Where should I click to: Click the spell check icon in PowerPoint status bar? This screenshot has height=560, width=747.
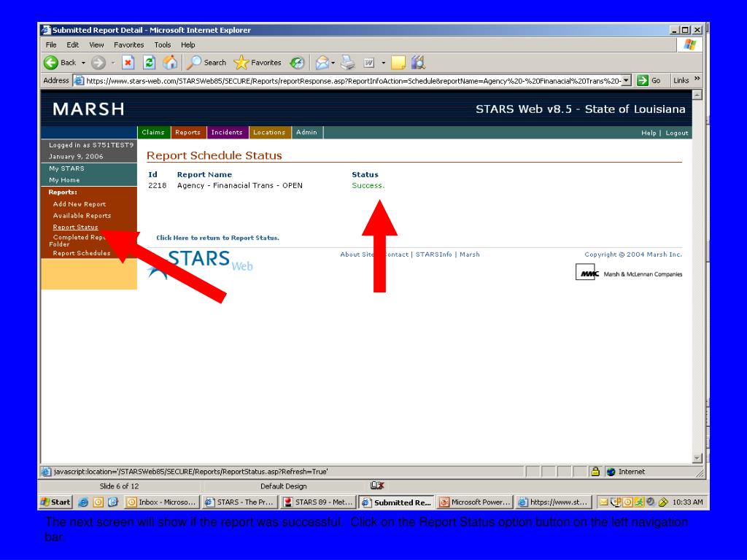point(377,485)
